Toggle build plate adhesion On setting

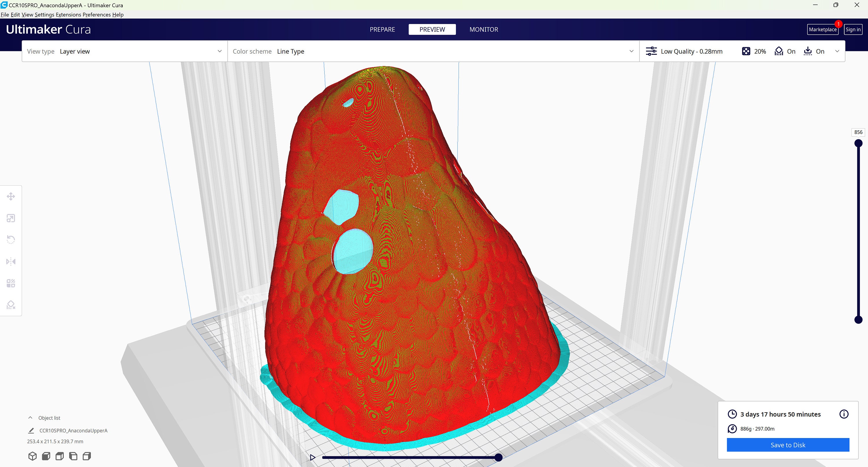814,51
